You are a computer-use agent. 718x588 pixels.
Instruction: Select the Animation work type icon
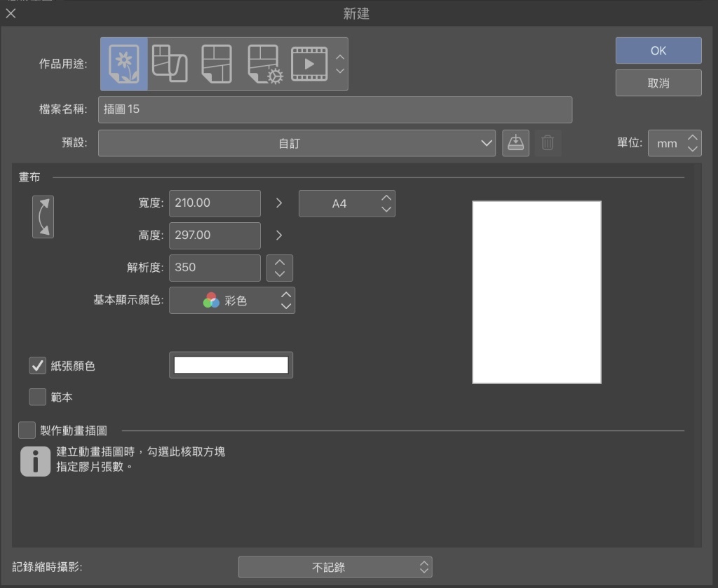[x=309, y=64]
